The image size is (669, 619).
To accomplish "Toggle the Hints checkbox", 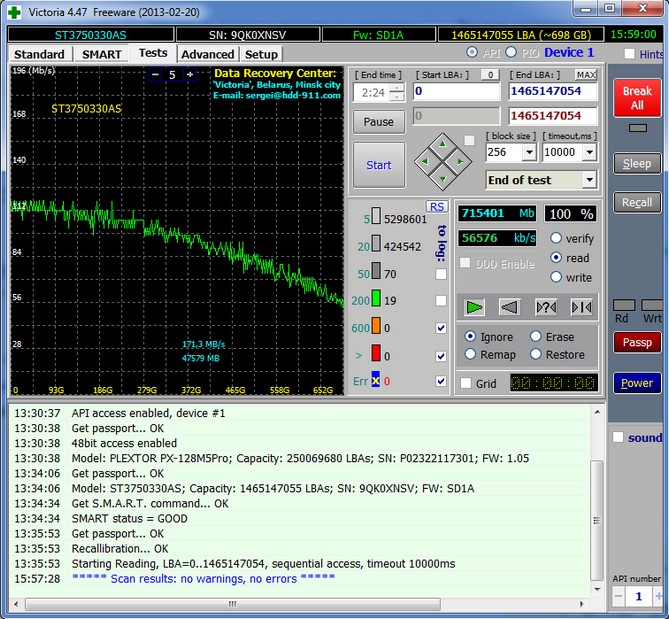I will tap(628, 54).
